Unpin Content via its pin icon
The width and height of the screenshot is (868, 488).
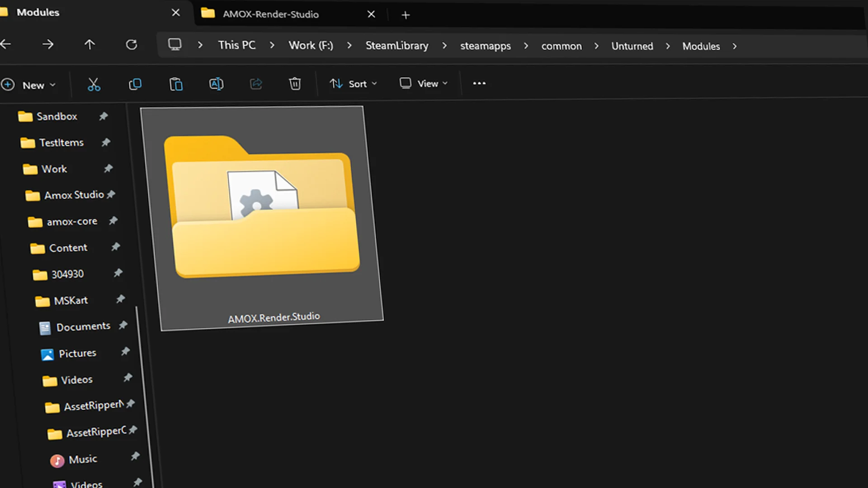pos(116,247)
